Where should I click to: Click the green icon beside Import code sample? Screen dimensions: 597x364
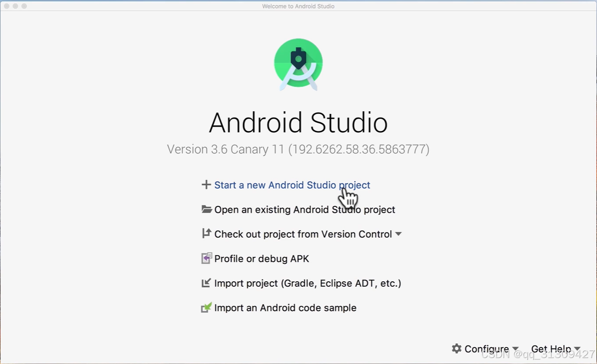point(206,307)
